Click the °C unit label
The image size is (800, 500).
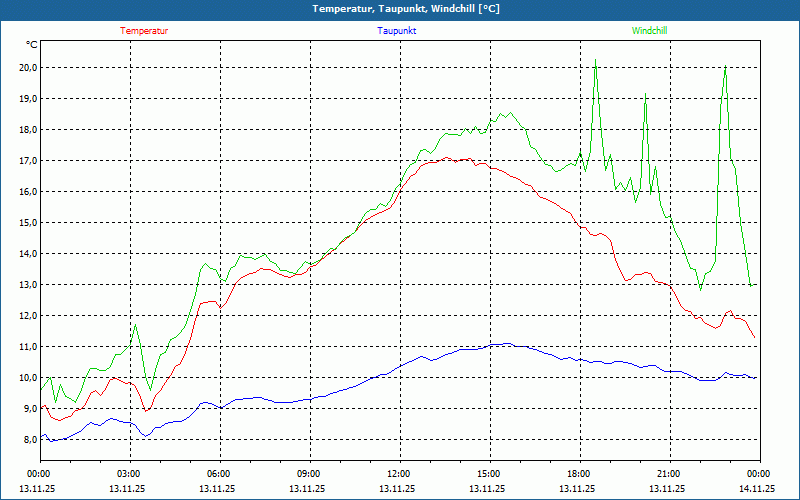click(31, 45)
